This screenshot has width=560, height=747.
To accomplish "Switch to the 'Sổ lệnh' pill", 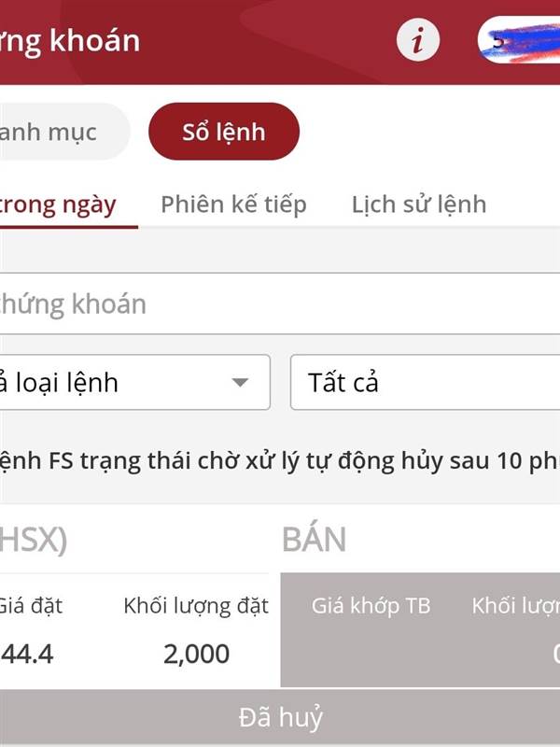I will (x=224, y=132).
